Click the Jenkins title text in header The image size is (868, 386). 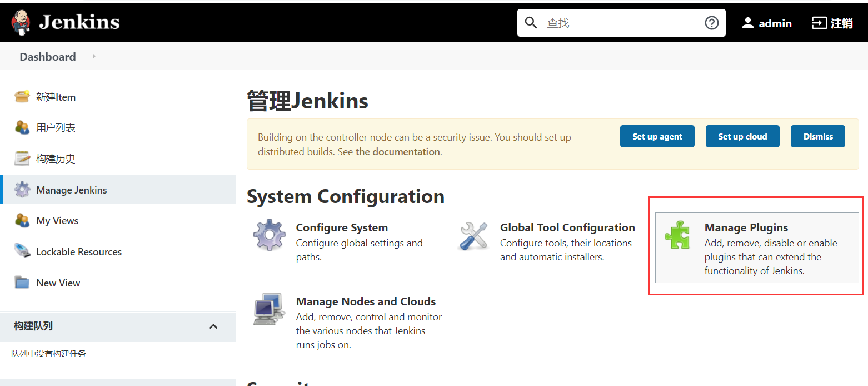pyautogui.click(x=79, y=22)
